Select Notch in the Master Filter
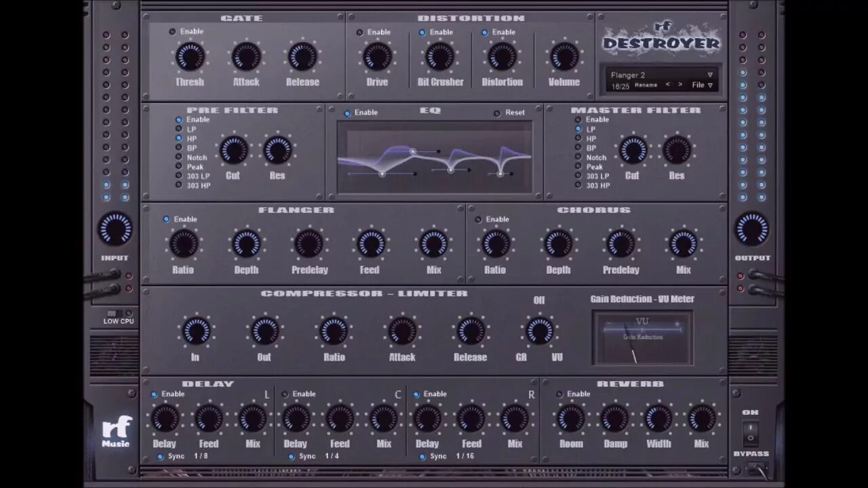Viewport: 868px width, 488px height. coord(578,157)
